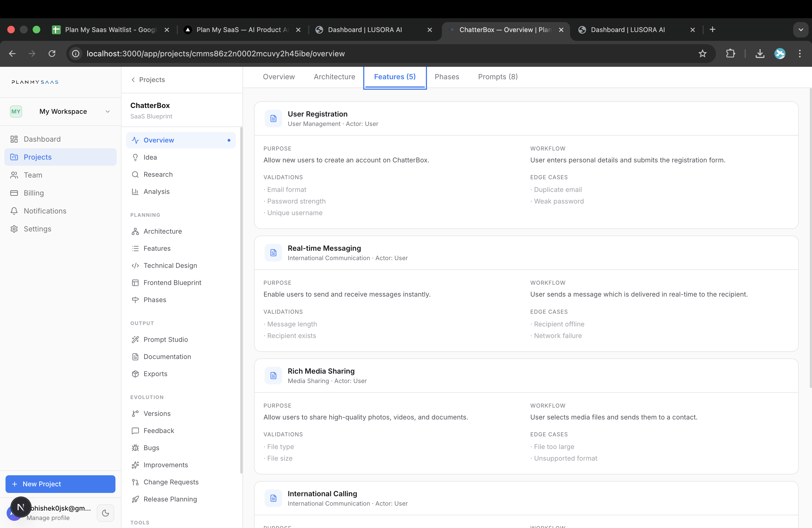The width and height of the screenshot is (812, 528).
Task: Open the Notifications bell
Action: [14, 211]
